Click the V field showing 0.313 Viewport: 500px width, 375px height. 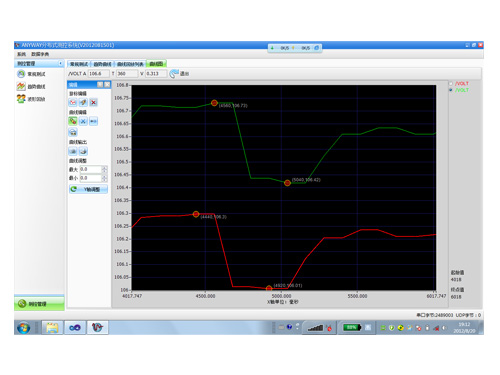point(156,74)
